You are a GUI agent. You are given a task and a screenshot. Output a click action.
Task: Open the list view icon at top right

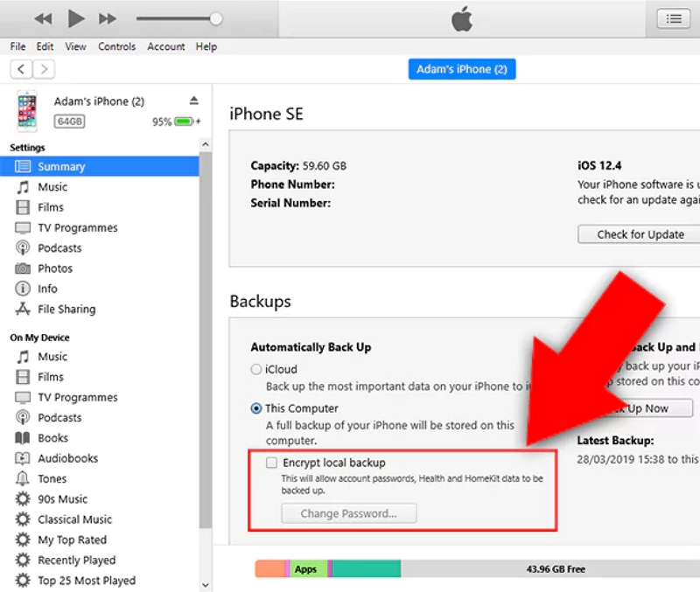[673, 18]
